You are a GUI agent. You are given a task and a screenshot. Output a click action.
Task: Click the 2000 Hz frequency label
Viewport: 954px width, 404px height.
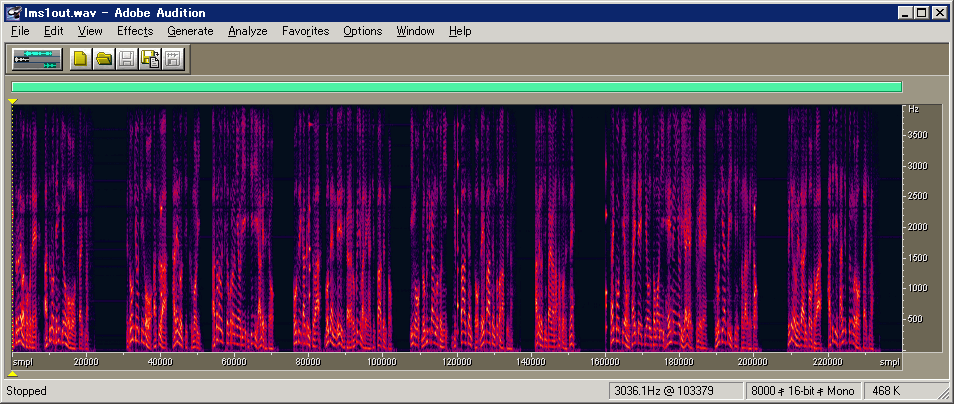coord(916,227)
